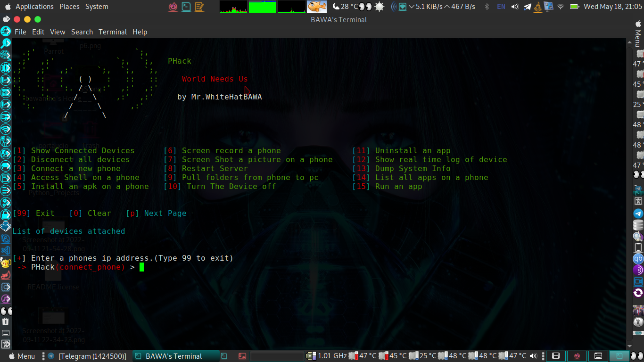The width and height of the screenshot is (644, 362).
Task: Open the System menu in top panel
Action: click(97, 7)
